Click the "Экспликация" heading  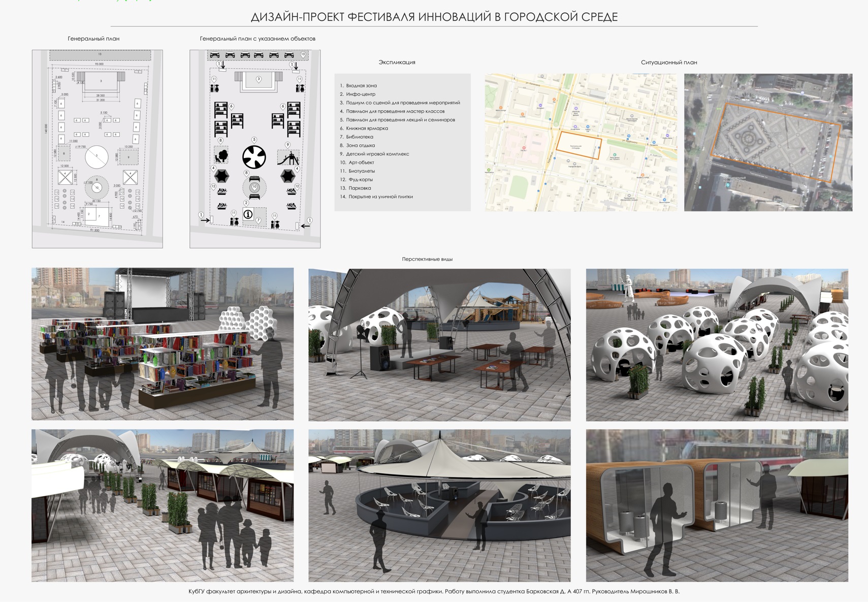pyautogui.click(x=397, y=62)
